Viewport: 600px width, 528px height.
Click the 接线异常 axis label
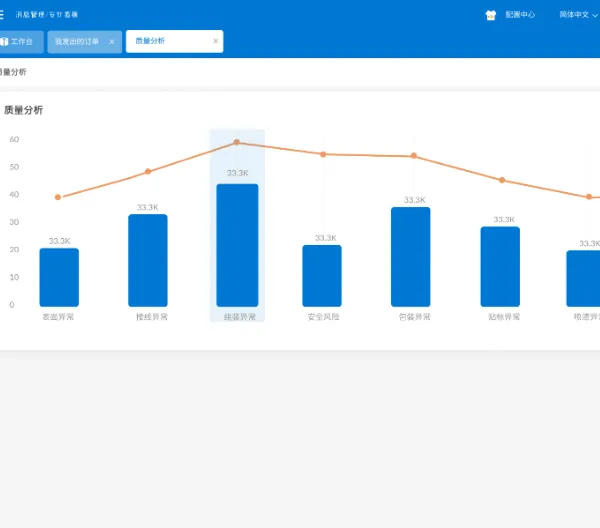[x=152, y=317]
